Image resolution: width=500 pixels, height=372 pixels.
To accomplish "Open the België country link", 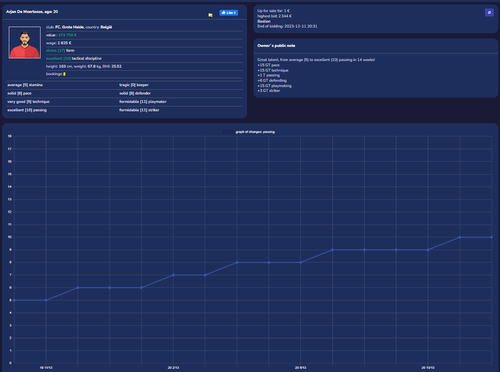I will click(x=106, y=27).
